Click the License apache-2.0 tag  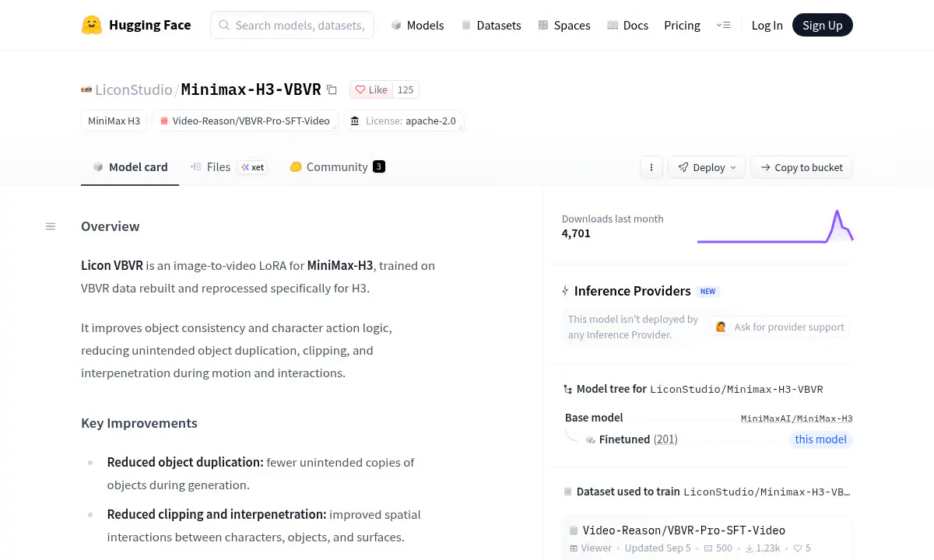tap(403, 121)
